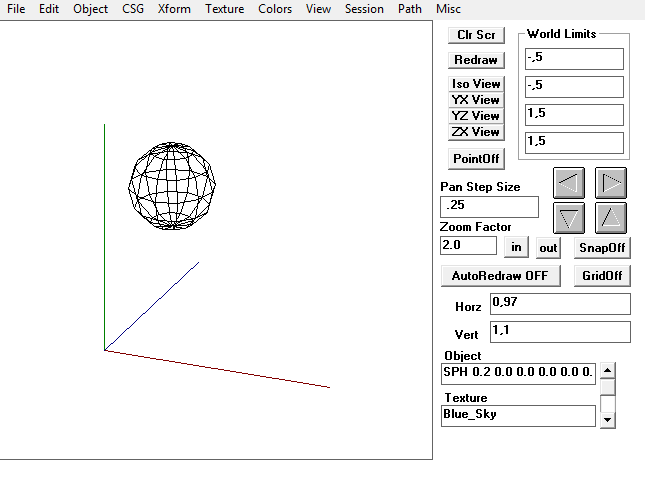
Task: Click the Clr Scr button
Action: point(476,35)
